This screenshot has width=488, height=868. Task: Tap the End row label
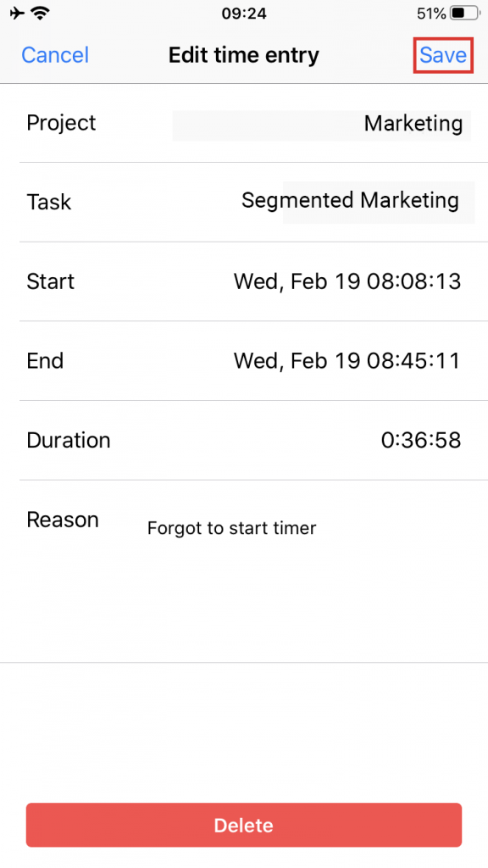[x=45, y=361]
